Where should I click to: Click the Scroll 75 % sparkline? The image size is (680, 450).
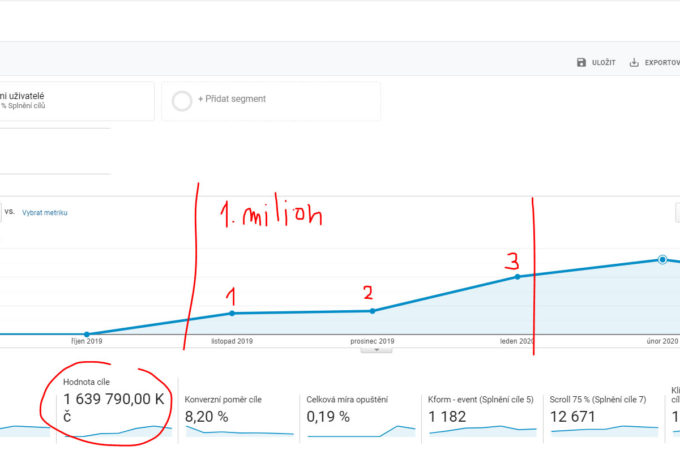click(603, 431)
